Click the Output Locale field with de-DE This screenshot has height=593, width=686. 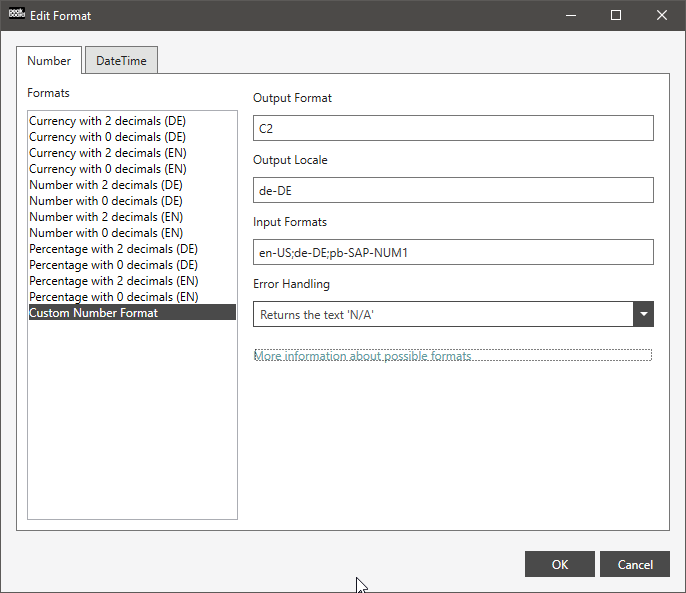[x=453, y=190]
